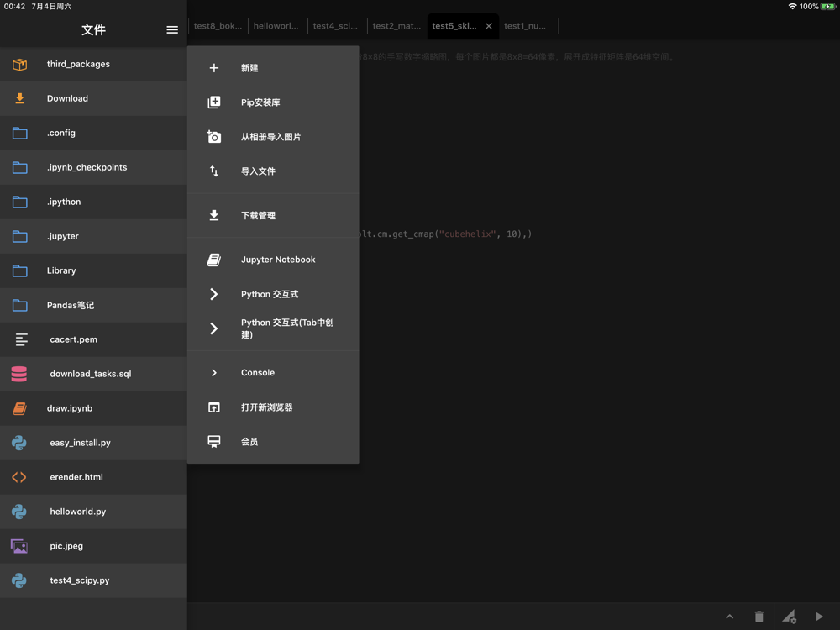
Task: Collapse panel with the bottom up-chevron
Action: pos(729,617)
